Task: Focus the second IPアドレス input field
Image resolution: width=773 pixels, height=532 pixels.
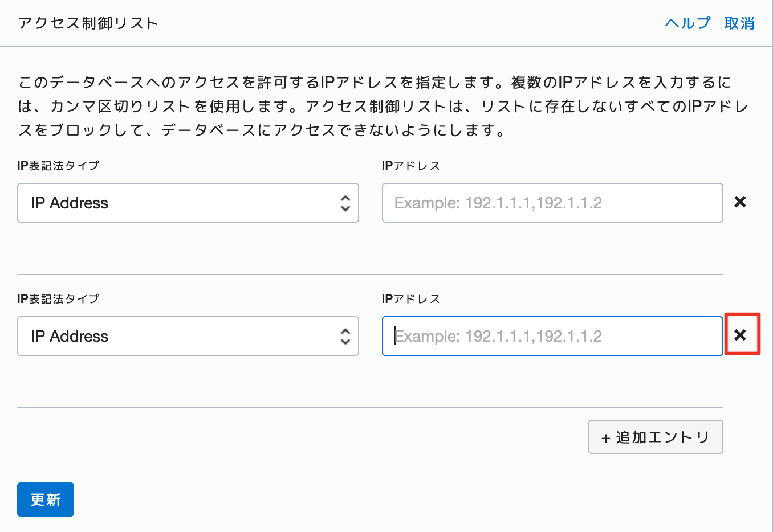Action: (x=552, y=336)
